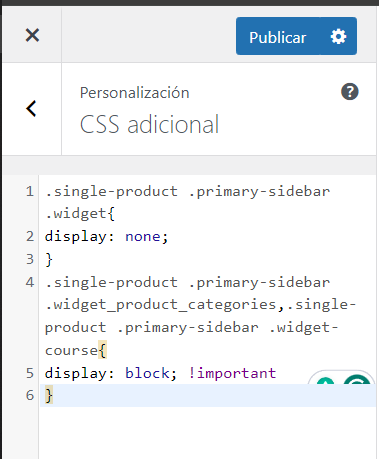The height and width of the screenshot is (459, 379).
Task: Click the 'block' value in line 5
Action: [147, 373]
